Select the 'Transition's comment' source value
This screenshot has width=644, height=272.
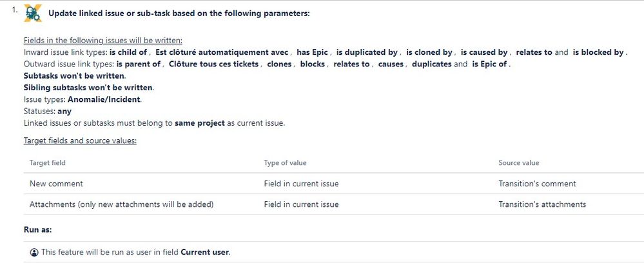point(537,184)
